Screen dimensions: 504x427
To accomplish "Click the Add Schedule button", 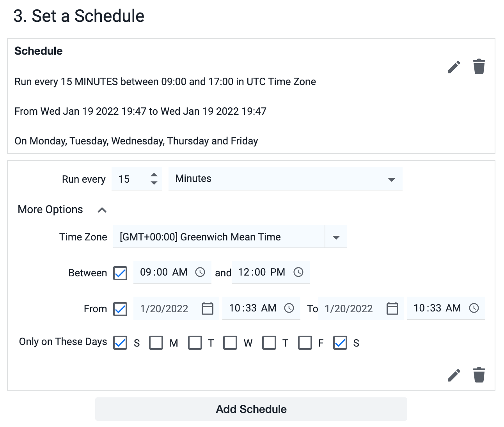I will 251,409.
